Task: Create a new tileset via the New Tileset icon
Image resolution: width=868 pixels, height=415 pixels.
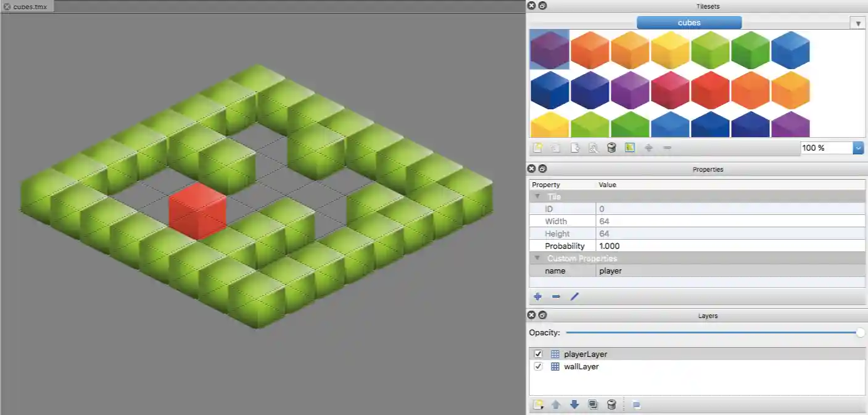Action: pyautogui.click(x=537, y=148)
